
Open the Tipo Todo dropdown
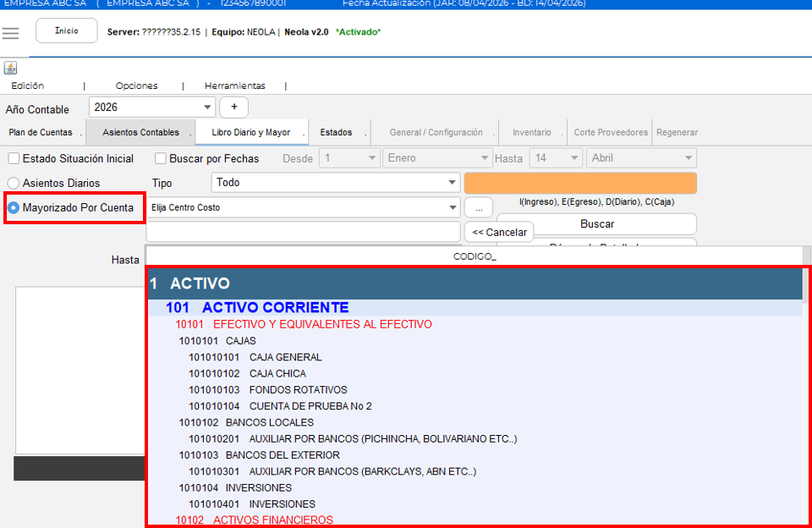[336, 183]
